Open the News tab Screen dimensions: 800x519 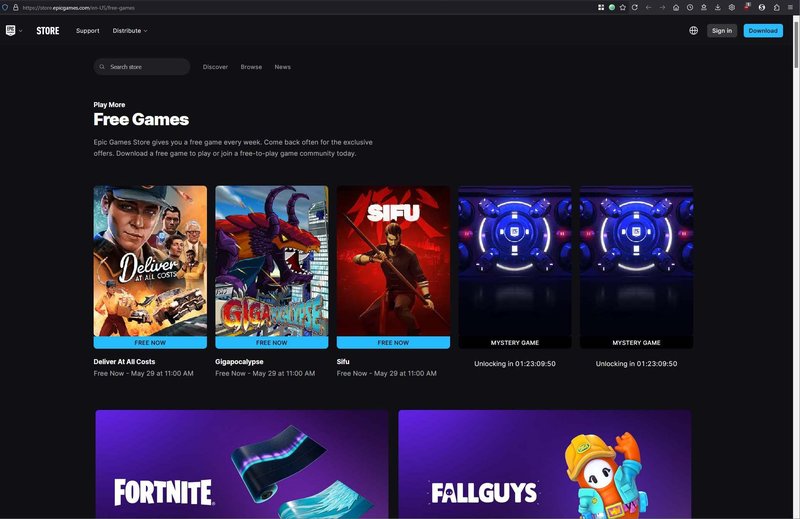tap(283, 67)
